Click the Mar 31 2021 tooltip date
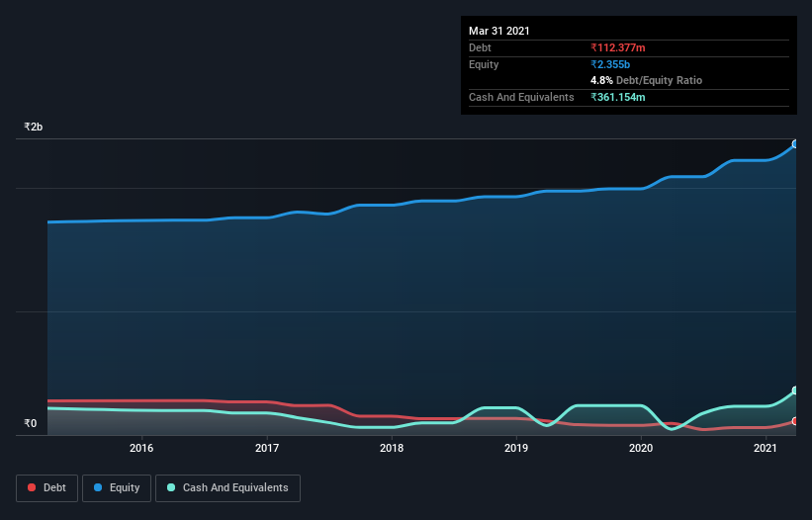The image size is (812, 520). click(x=499, y=31)
